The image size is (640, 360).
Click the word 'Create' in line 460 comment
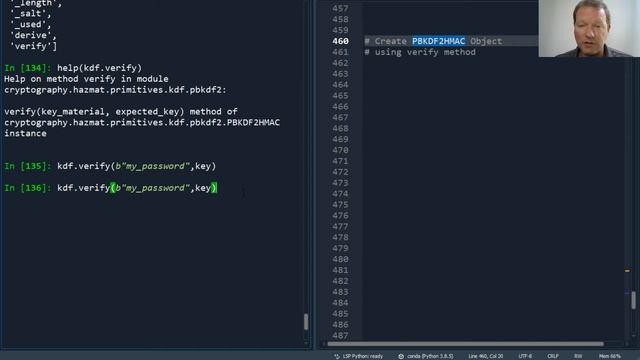point(391,41)
